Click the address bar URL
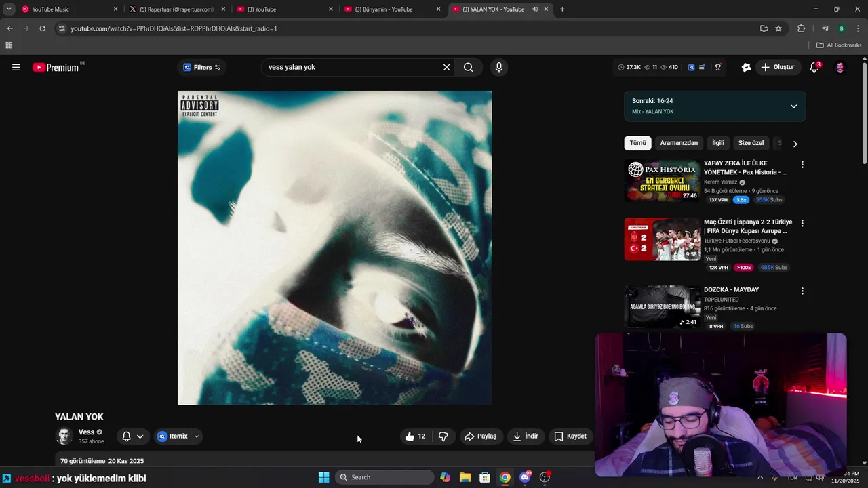The image size is (868, 488). click(x=174, y=28)
